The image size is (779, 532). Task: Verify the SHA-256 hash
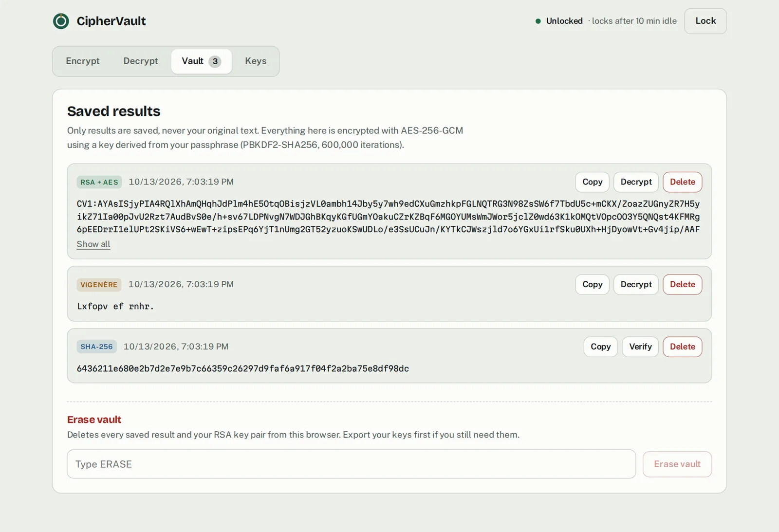[640, 347]
